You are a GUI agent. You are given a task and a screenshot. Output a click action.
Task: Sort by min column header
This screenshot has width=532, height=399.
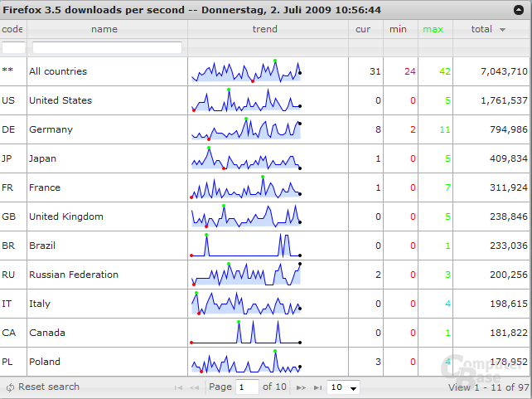point(398,30)
